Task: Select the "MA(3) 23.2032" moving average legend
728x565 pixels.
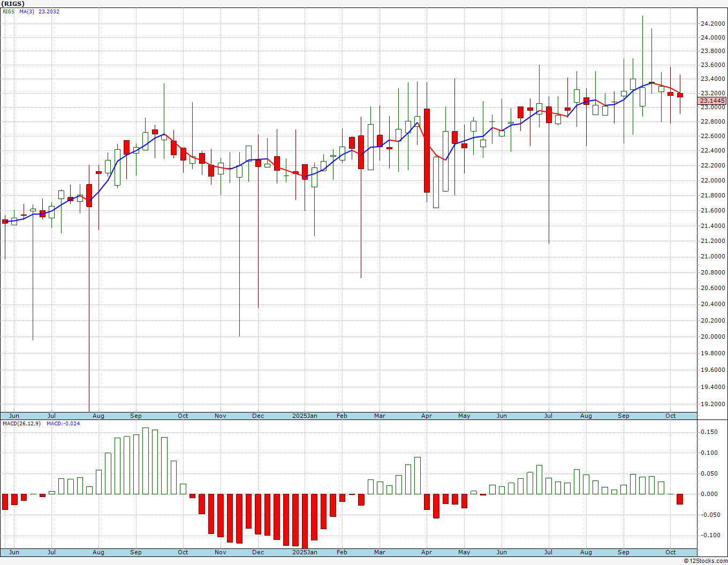Action: point(40,11)
